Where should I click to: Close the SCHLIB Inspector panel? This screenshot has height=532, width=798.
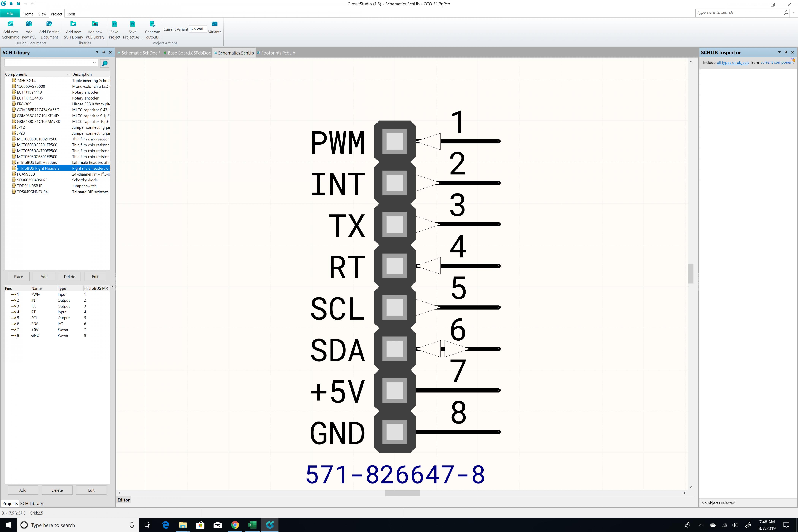coord(792,52)
